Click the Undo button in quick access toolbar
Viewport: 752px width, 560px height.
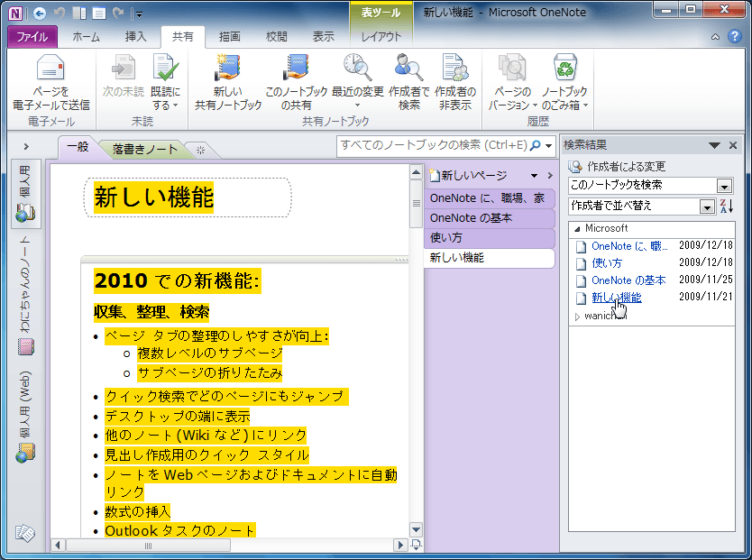[x=60, y=13]
